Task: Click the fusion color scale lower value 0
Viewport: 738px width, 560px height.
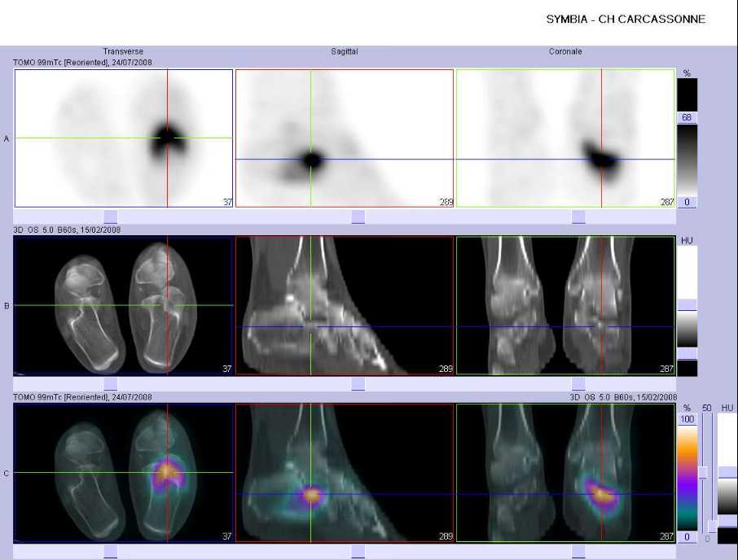Action: (x=687, y=536)
